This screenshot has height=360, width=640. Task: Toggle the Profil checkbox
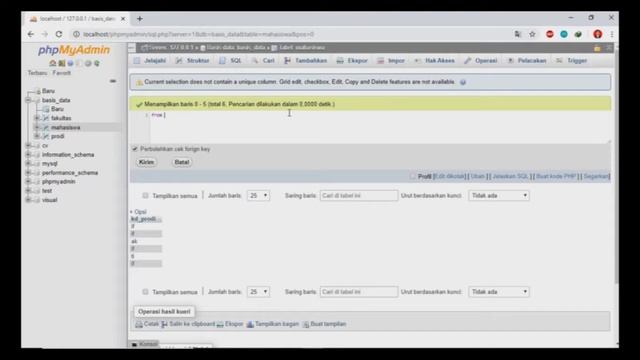(413, 176)
